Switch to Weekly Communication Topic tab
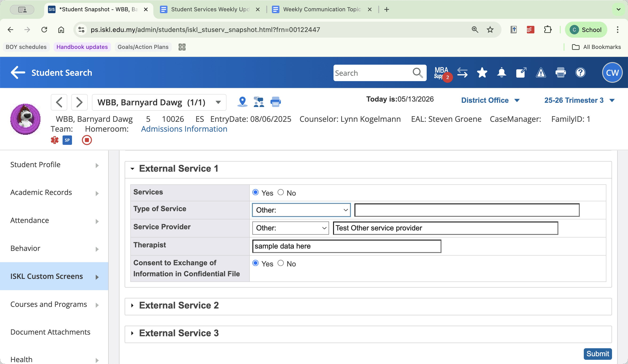Image resolution: width=628 pixels, height=364 pixels. pos(322,9)
